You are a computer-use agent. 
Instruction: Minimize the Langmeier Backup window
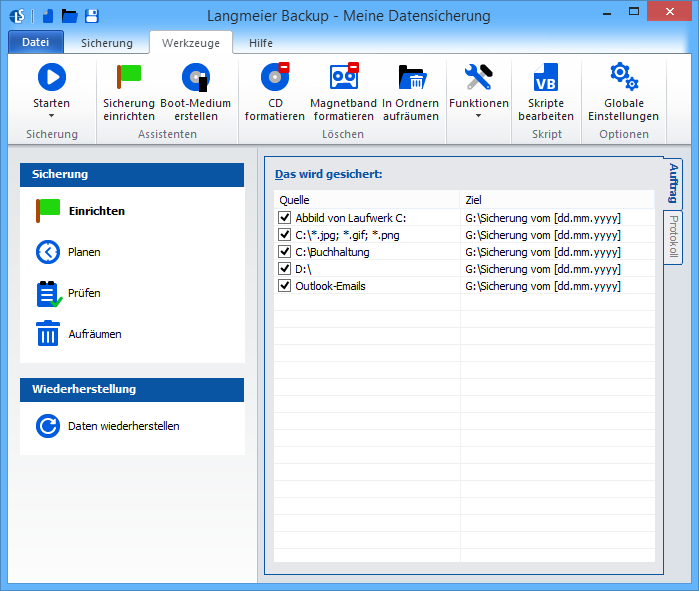pyautogui.click(x=607, y=12)
